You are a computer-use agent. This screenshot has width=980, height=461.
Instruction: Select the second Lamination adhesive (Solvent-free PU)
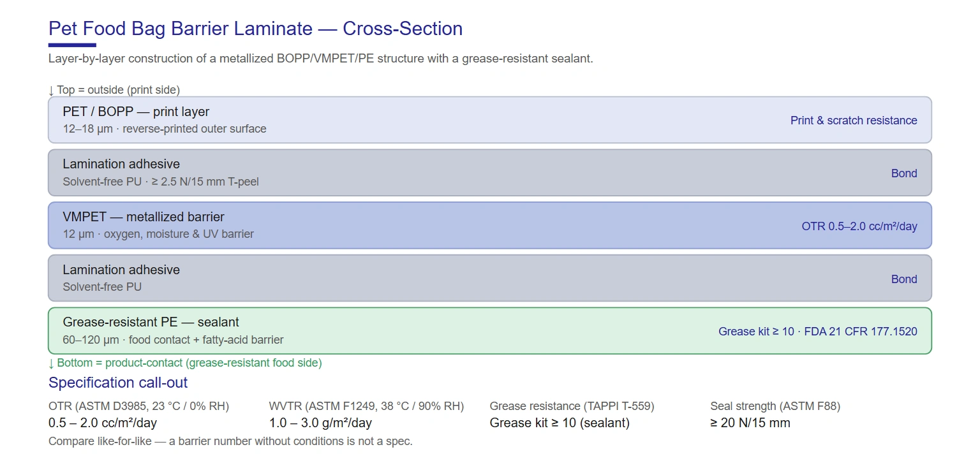click(x=490, y=279)
